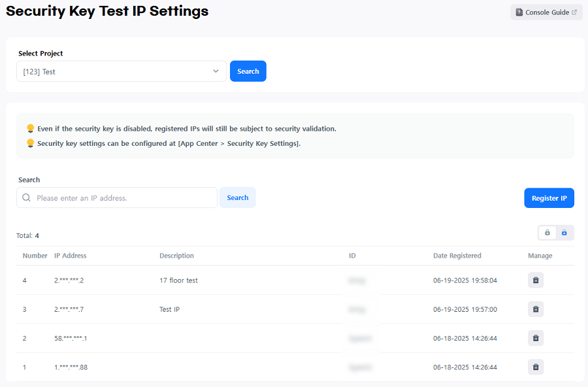Screen dimensions: 588x387
Task: Click the chevron arrow in project selector
Action: (216, 72)
